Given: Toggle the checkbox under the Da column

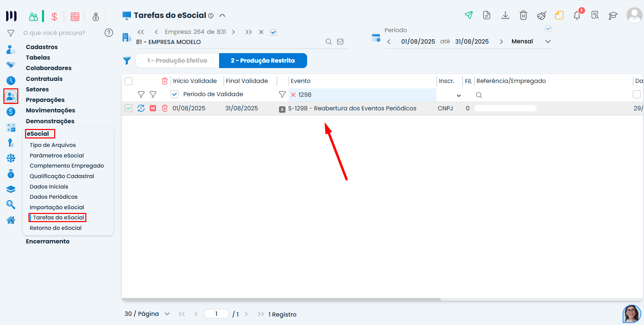Looking at the screenshot, I should [x=637, y=94].
